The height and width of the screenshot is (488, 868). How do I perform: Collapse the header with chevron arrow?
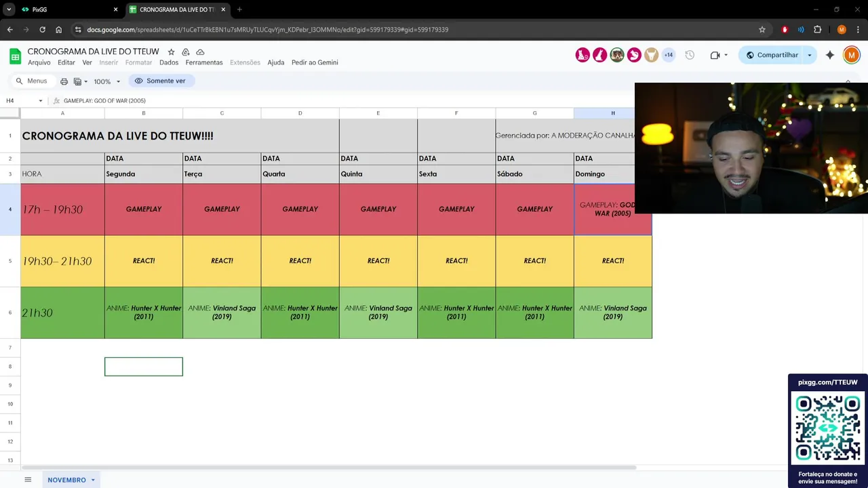pyautogui.click(x=848, y=81)
